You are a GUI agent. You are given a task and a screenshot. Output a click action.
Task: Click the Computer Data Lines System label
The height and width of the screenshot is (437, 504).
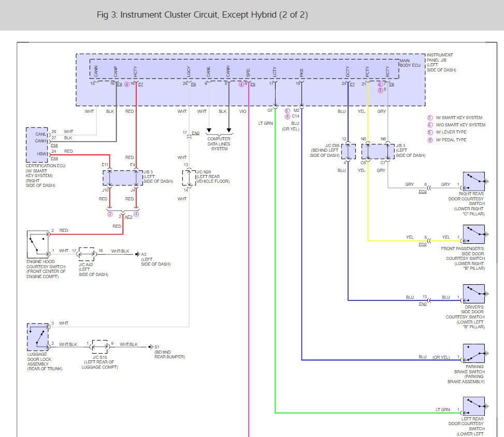click(219, 143)
